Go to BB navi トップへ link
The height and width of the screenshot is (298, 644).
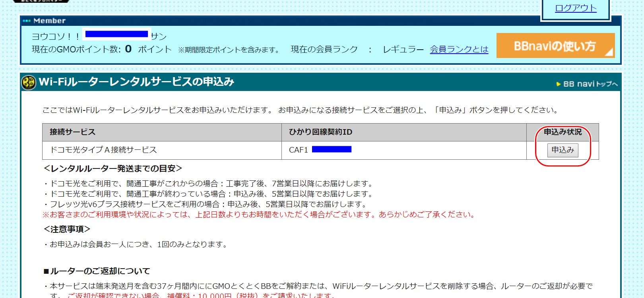(x=587, y=84)
